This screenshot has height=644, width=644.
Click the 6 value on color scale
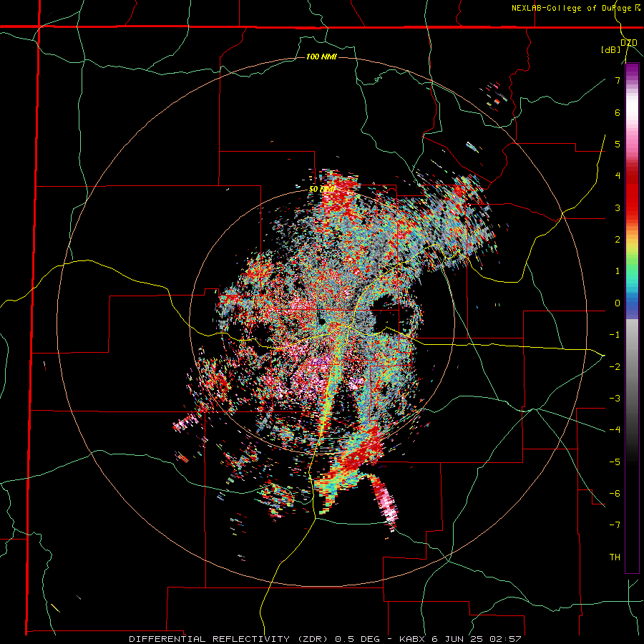[x=618, y=112]
